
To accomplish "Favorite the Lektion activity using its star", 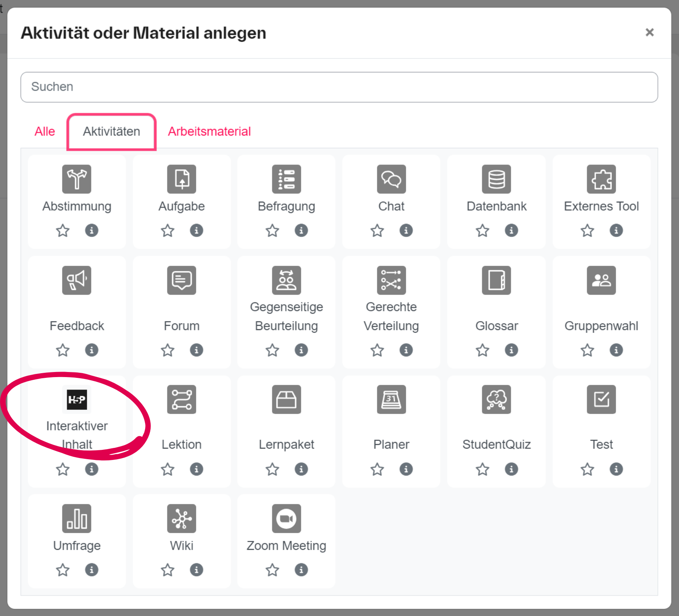I will point(167,469).
